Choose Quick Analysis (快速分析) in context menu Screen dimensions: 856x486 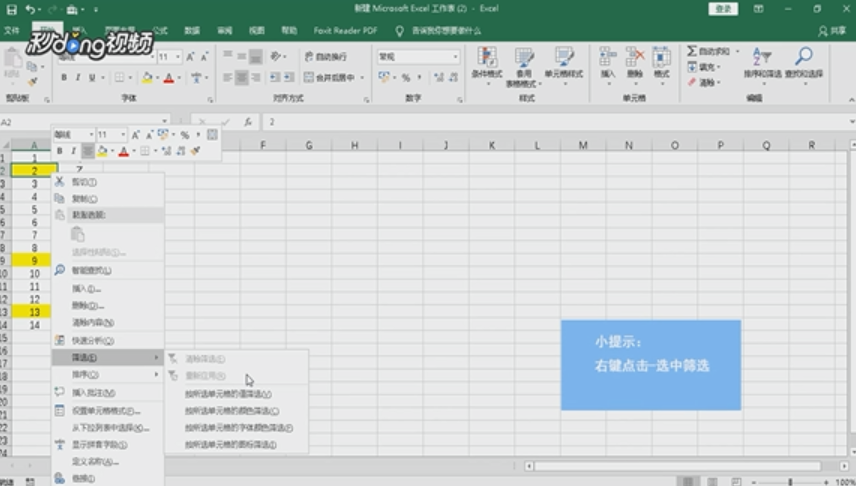(x=108, y=341)
